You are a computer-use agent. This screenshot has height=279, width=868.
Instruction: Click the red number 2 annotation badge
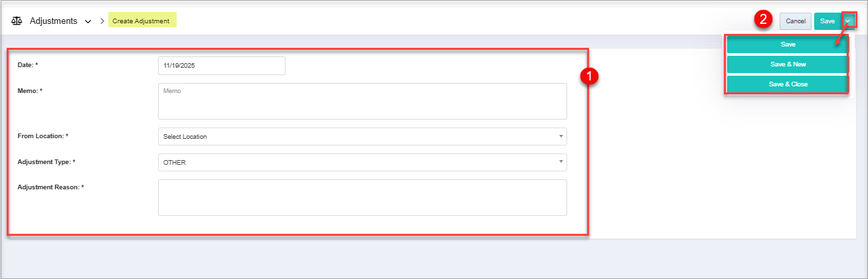pos(764,21)
